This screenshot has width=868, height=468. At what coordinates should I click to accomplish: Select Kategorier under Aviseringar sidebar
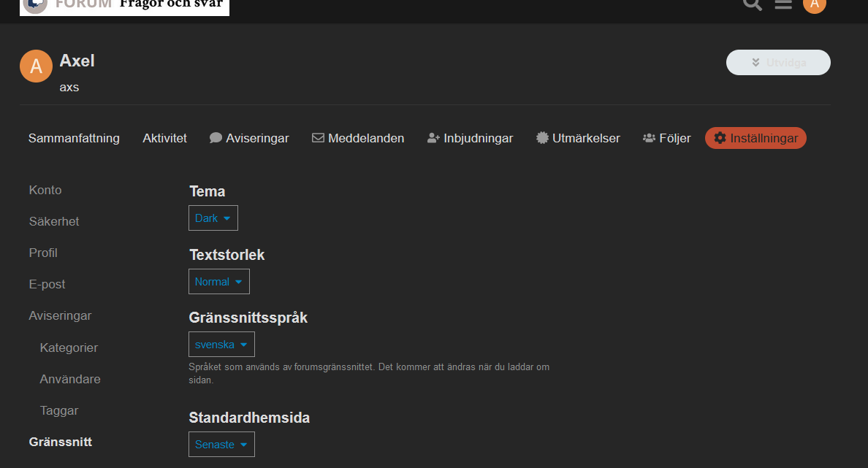coord(69,348)
